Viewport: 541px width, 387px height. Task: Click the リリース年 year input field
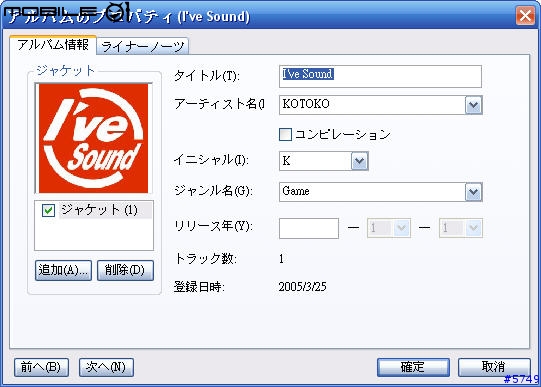pyautogui.click(x=309, y=228)
